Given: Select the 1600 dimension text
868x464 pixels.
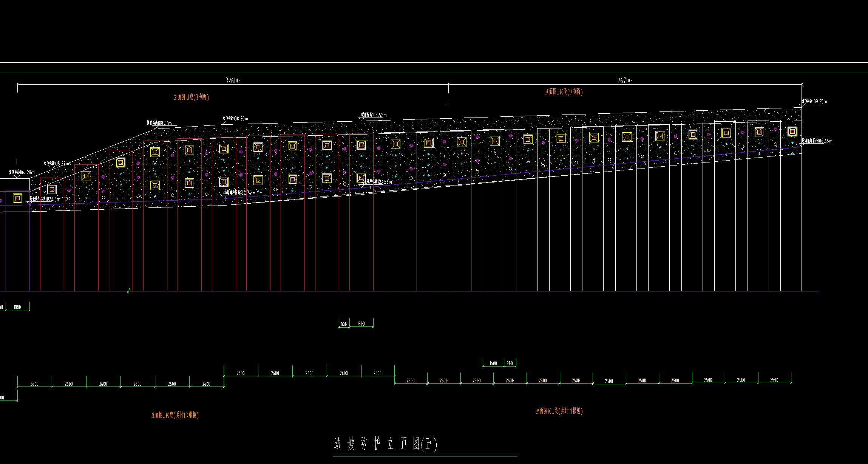Looking at the screenshot, I should pyautogui.click(x=493, y=363).
